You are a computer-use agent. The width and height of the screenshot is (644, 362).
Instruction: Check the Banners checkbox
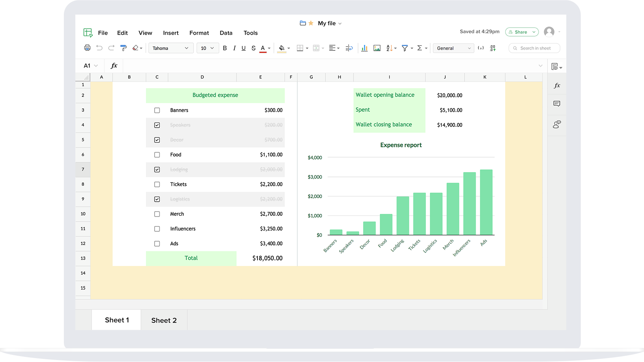coord(157,110)
